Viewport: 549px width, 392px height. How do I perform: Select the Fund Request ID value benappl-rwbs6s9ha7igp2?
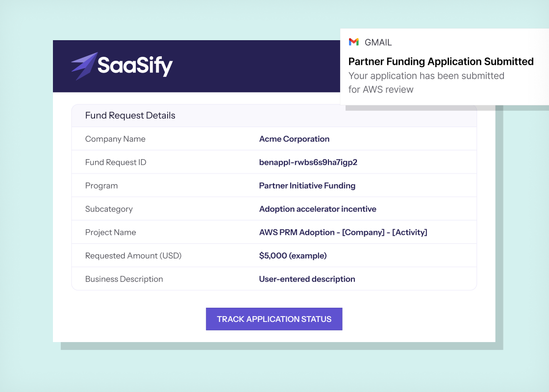308,162
